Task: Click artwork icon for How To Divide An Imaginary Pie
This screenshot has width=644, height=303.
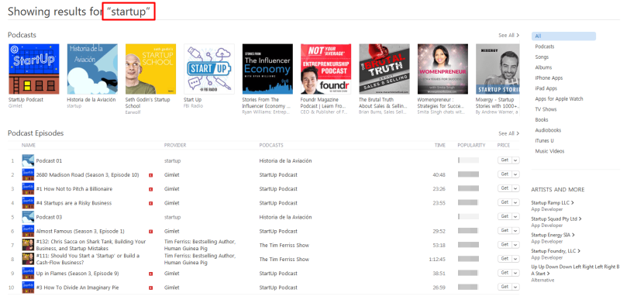Action: point(28,288)
